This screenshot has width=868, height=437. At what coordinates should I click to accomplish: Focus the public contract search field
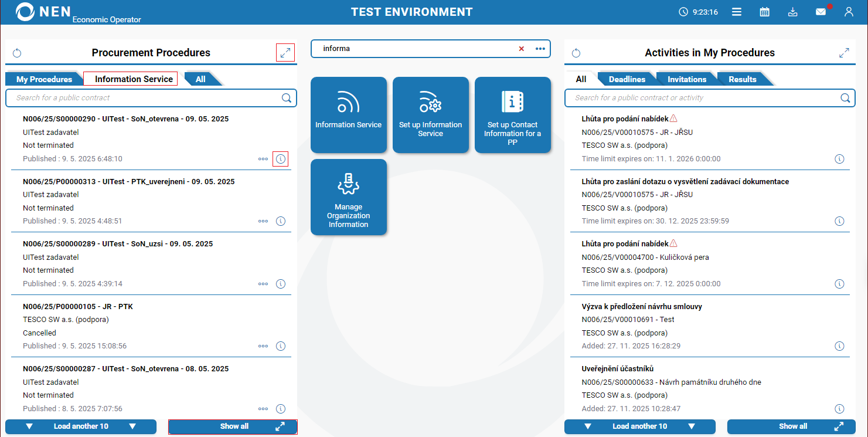click(151, 98)
